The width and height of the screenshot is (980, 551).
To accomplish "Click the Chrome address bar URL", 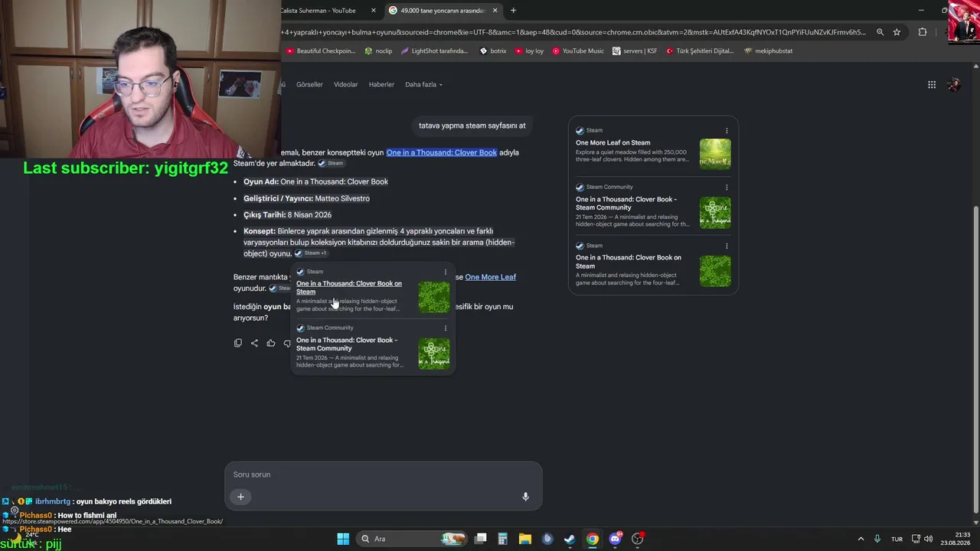I will pyautogui.click(x=574, y=32).
